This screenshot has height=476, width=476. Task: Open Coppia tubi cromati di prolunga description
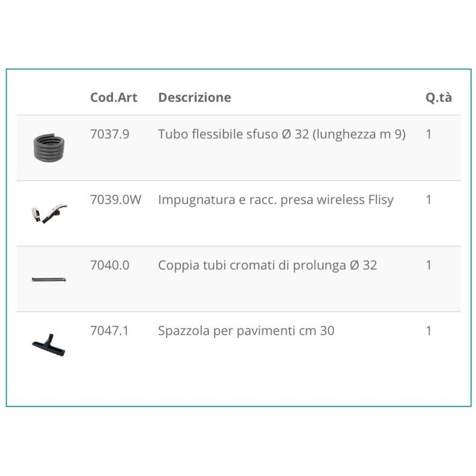pos(268,265)
